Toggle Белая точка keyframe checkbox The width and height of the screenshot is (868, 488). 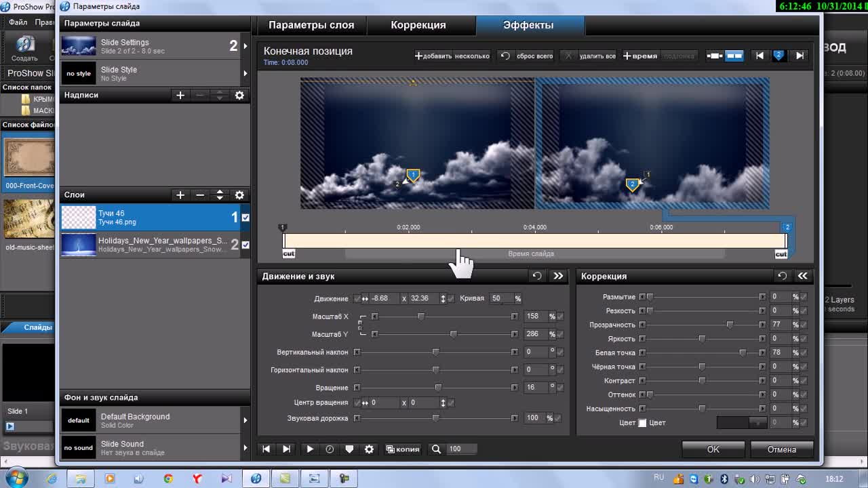tap(804, 352)
